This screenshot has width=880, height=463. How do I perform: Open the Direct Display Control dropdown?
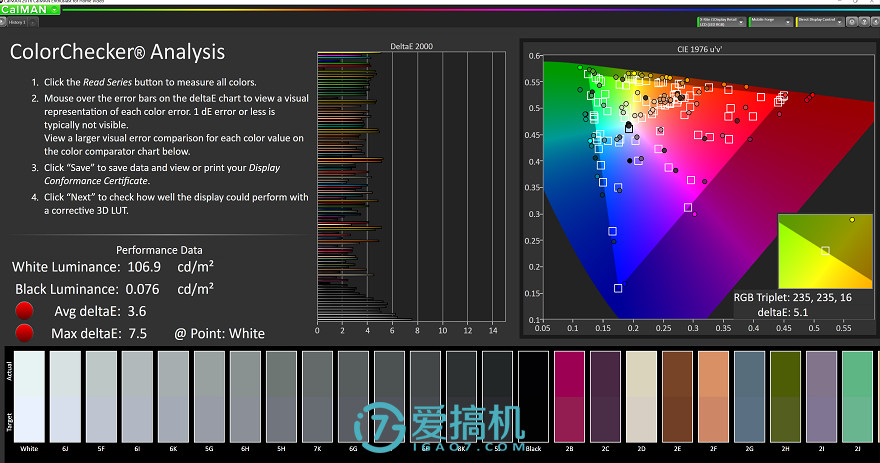click(820, 22)
